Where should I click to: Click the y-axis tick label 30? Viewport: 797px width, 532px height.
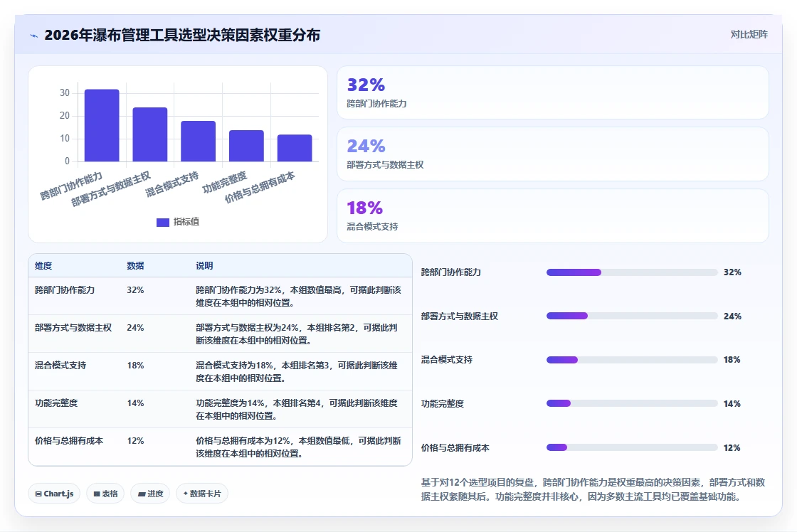(x=65, y=92)
